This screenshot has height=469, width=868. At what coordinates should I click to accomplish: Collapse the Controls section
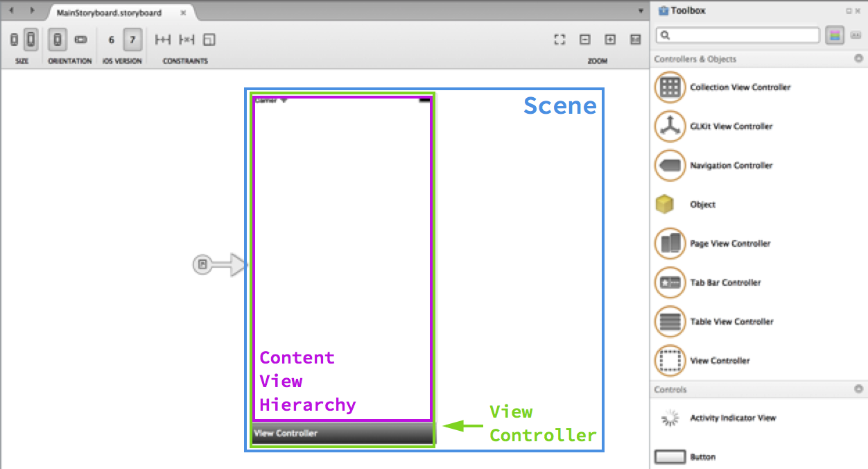(x=858, y=389)
